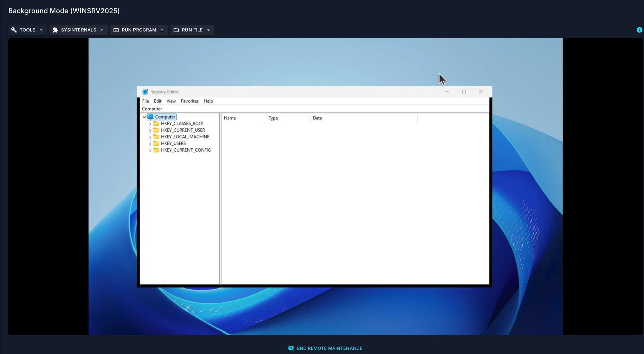Viewport: 644px width, 354px height.
Task: Minimize the Registry Editor window
Action: coord(447,92)
